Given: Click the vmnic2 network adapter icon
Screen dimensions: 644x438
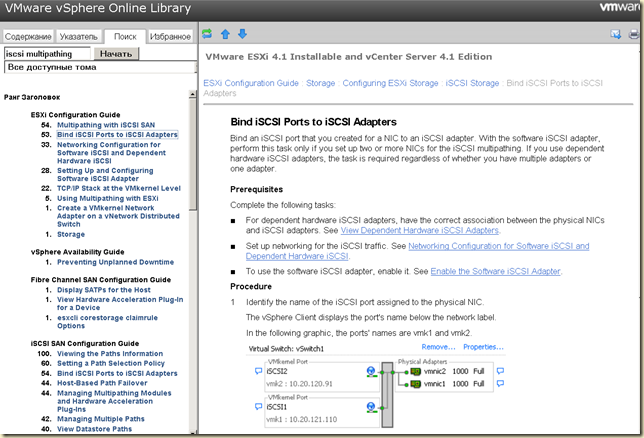Looking at the screenshot, I should [416, 371].
